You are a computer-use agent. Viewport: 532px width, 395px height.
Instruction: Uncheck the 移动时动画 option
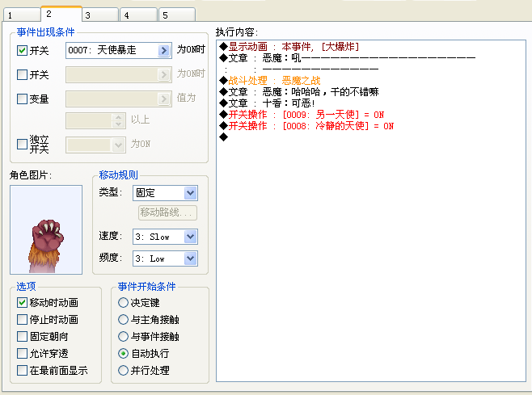(22, 302)
